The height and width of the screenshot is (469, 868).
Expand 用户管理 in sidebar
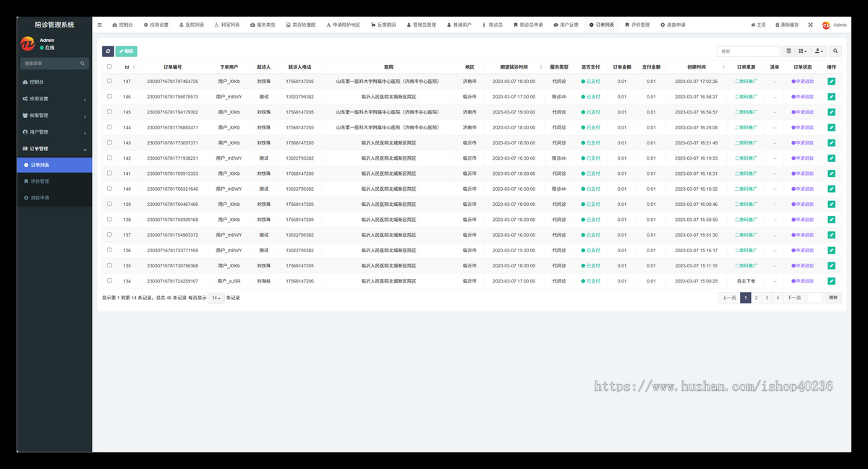pos(54,132)
